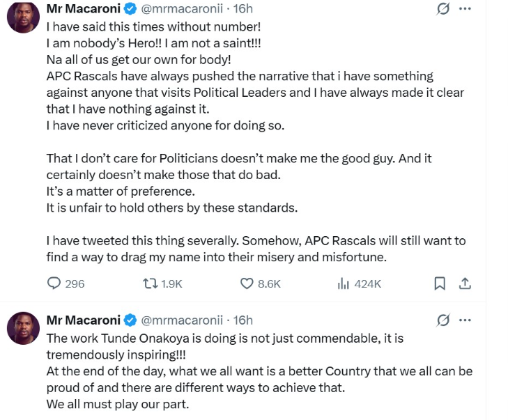Like the tweet with 8.6K likes
Viewport: 508px width, 420px height.
tap(247, 283)
